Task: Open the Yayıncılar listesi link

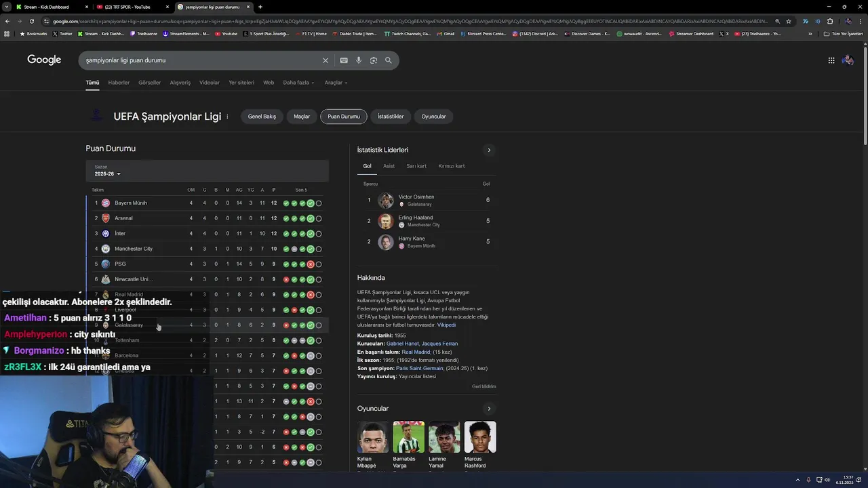Action: coord(417,376)
